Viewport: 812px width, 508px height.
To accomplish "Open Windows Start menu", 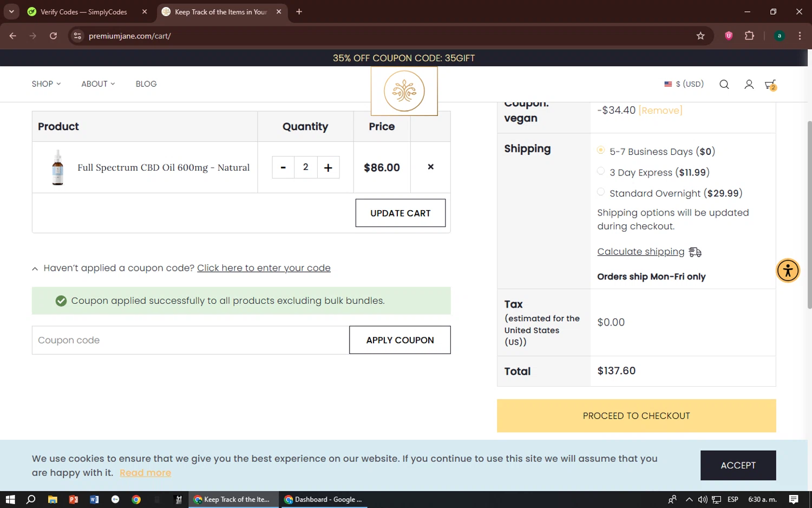I will point(10,499).
